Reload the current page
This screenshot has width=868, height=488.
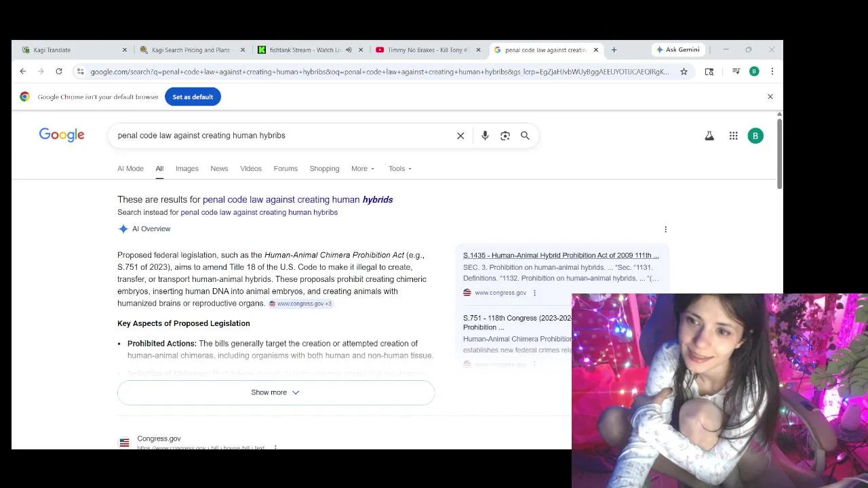coord(59,71)
